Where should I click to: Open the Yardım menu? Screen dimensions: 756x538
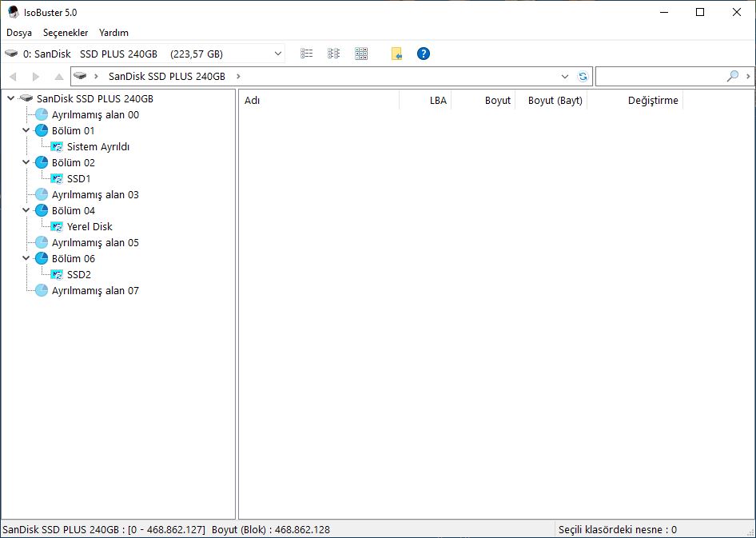pos(113,33)
